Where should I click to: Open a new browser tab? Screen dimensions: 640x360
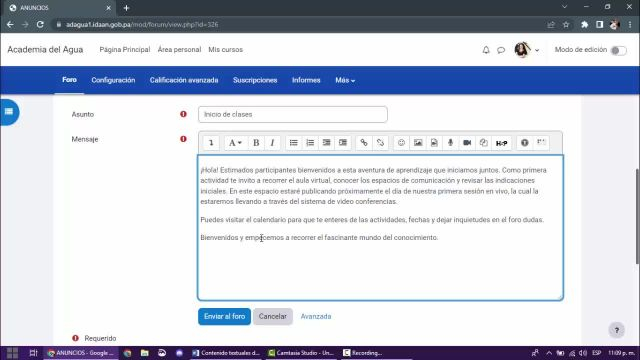[126, 8]
